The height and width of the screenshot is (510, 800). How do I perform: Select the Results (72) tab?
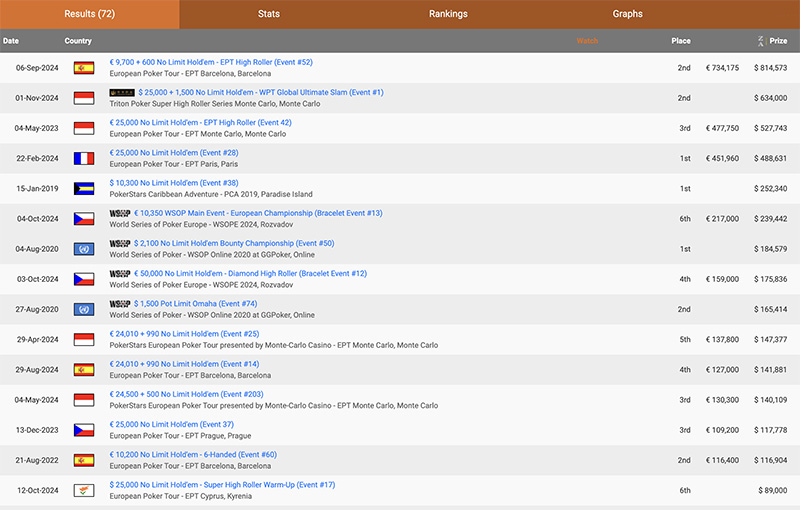pos(90,14)
